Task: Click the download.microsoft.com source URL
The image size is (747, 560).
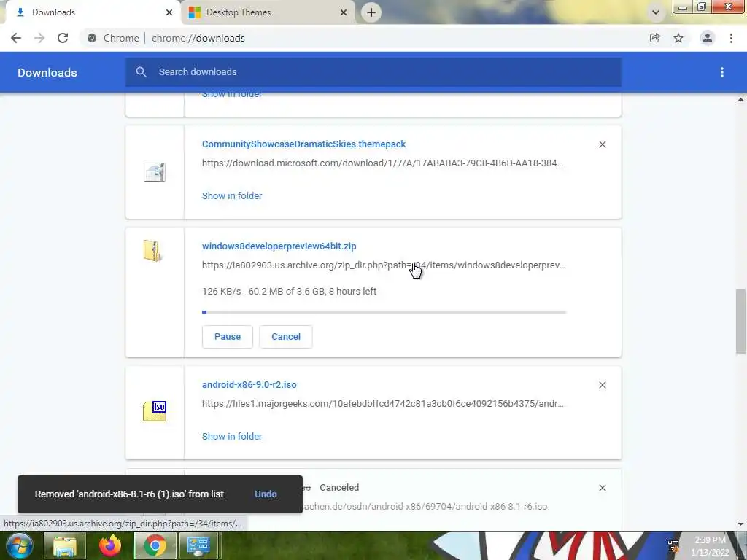Action: point(382,163)
